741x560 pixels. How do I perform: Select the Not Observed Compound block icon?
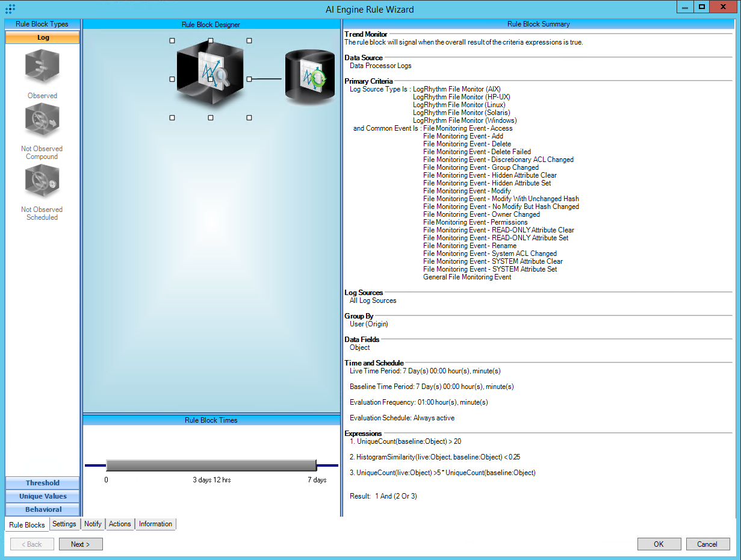pos(42,122)
